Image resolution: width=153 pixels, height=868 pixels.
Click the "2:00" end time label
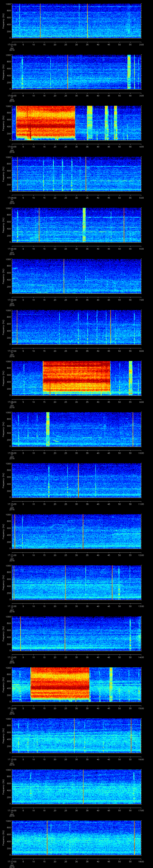tap(141, 44)
